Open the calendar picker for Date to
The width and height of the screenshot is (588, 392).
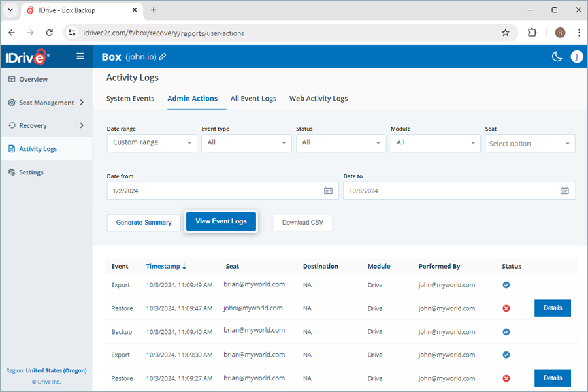pos(564,190)
